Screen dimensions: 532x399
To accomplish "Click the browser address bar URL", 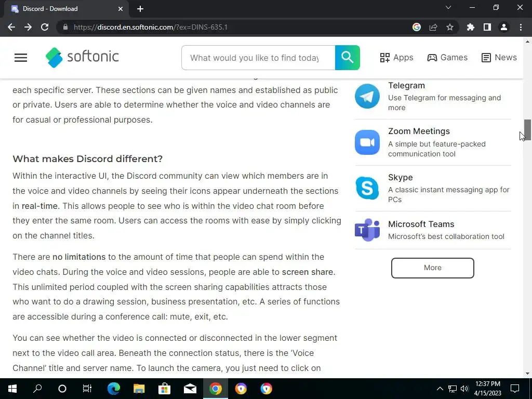I will coord(150,27).
